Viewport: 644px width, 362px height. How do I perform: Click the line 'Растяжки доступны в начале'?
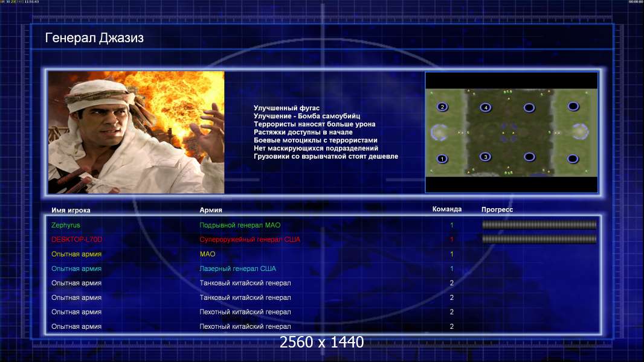coord(303,132)
